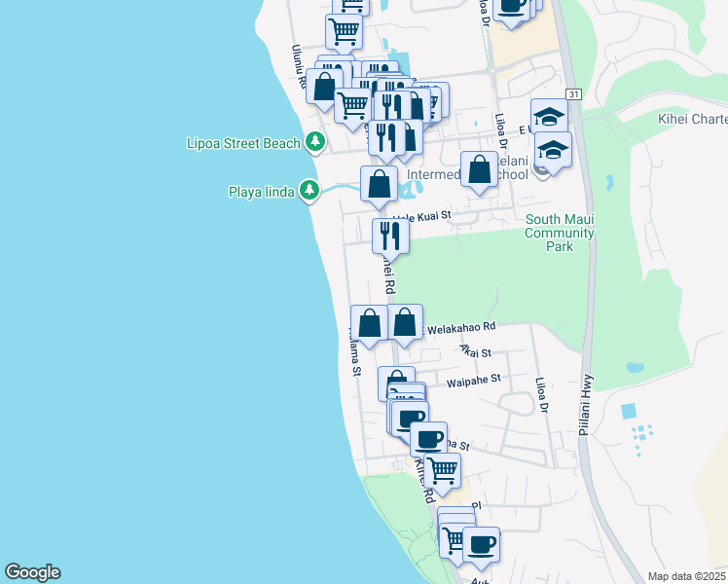Open the coffee cup marker at the bottom of the map
728x584 pixels.
point(481,546)
